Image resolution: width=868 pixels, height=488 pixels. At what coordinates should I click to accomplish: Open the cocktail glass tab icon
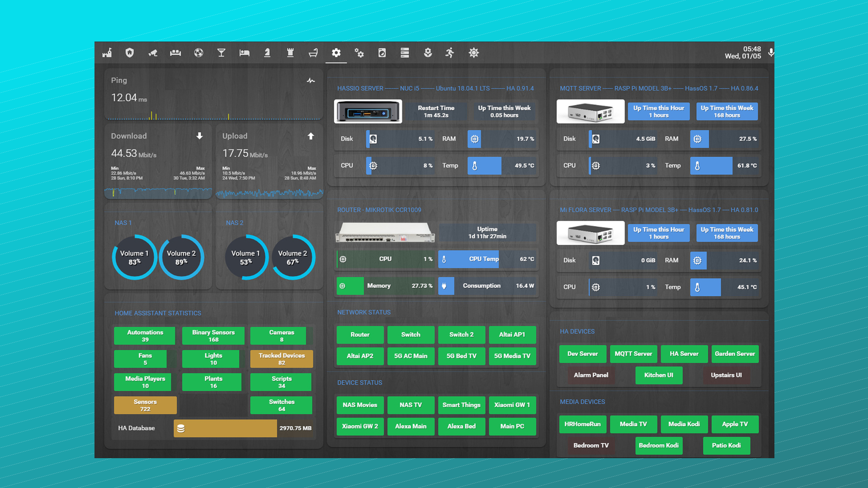click(x=221, y=53)
